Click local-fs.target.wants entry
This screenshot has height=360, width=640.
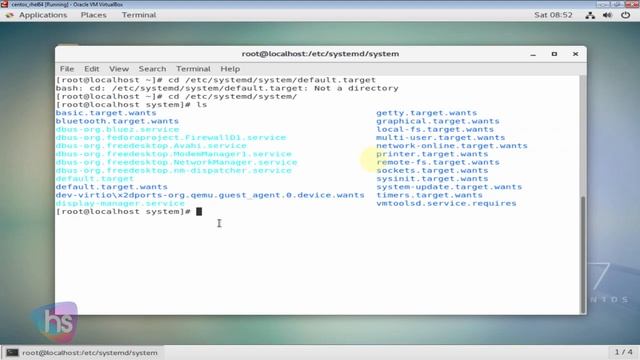tap(435, 129)
